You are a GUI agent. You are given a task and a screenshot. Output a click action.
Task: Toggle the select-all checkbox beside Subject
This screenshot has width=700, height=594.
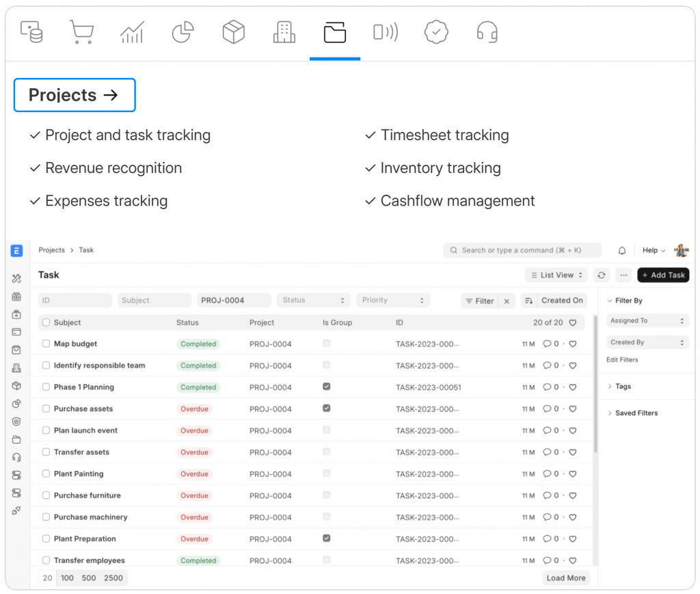[46, 323]
